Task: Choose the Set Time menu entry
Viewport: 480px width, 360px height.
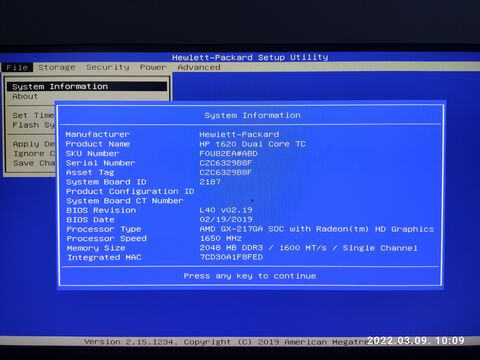Action: click(x=33, y=115)
